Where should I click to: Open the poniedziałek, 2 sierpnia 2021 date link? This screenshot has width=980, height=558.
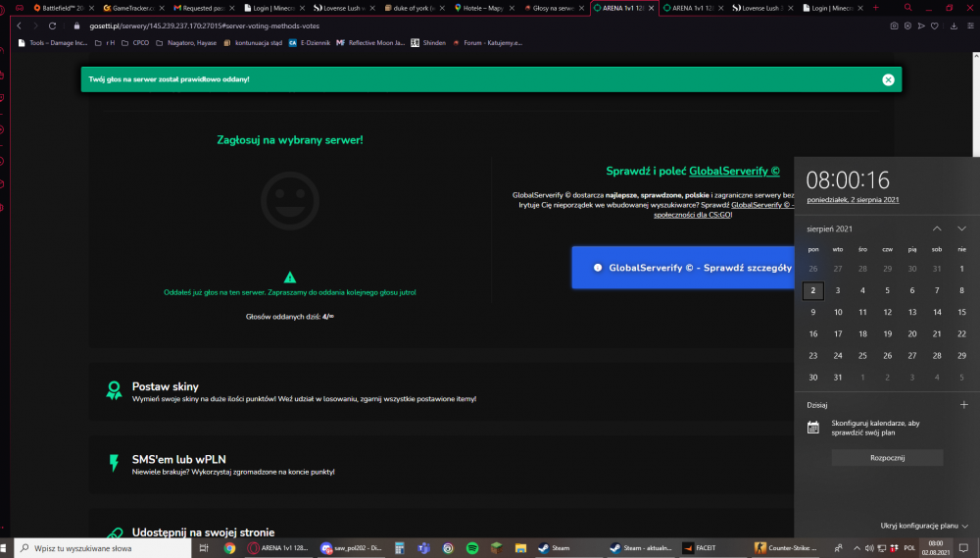pyautogui.click(x=853, y=200)
